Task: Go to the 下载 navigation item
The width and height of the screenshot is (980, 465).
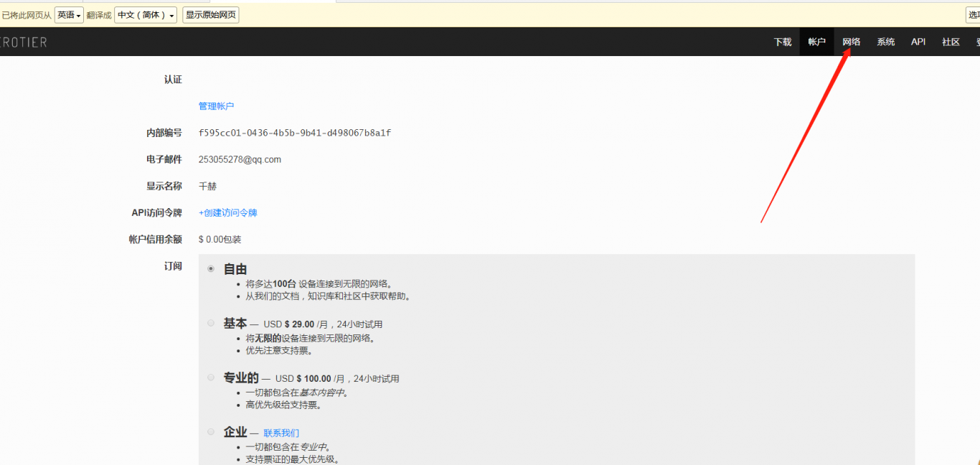Action: [x=782, y=42]
